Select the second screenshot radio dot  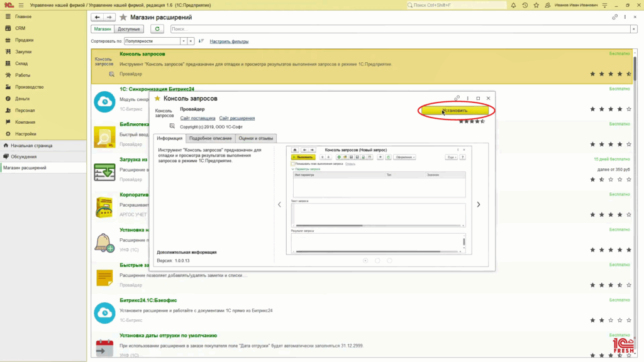(377, 260)
